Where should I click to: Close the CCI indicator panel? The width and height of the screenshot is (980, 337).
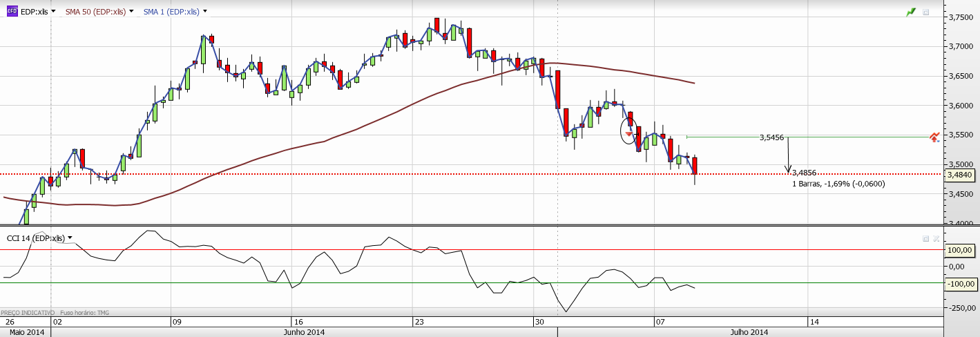(x=936, y=238)
